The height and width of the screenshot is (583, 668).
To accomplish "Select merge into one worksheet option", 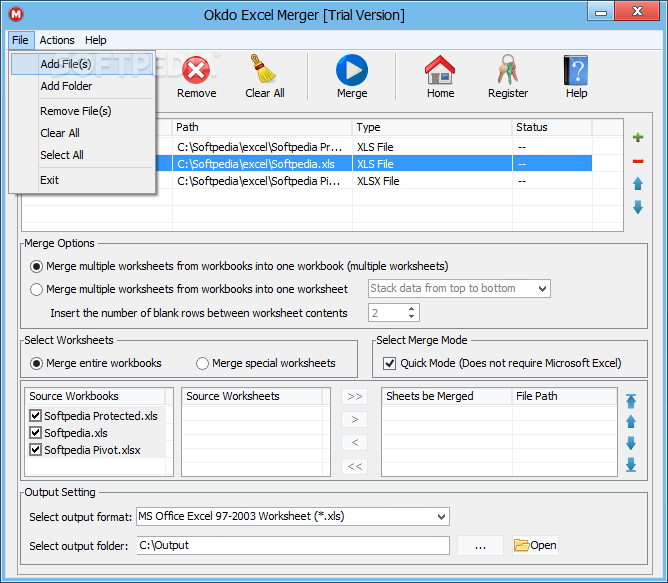I will click(x=36, y=290).
